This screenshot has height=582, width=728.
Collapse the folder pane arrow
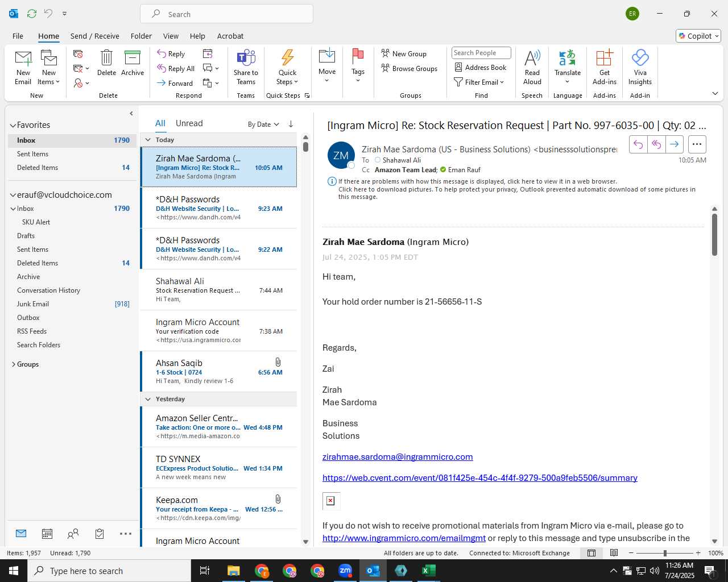131,113
